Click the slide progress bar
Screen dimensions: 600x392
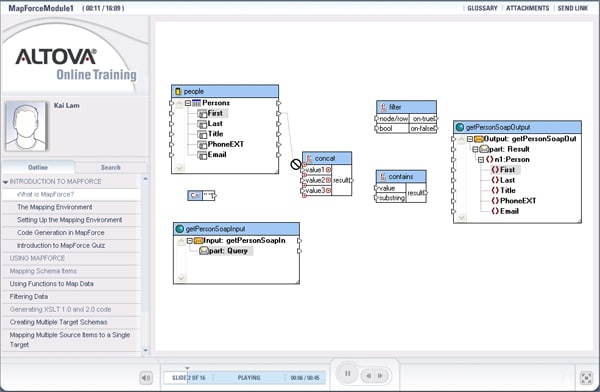tap(245, 378)
